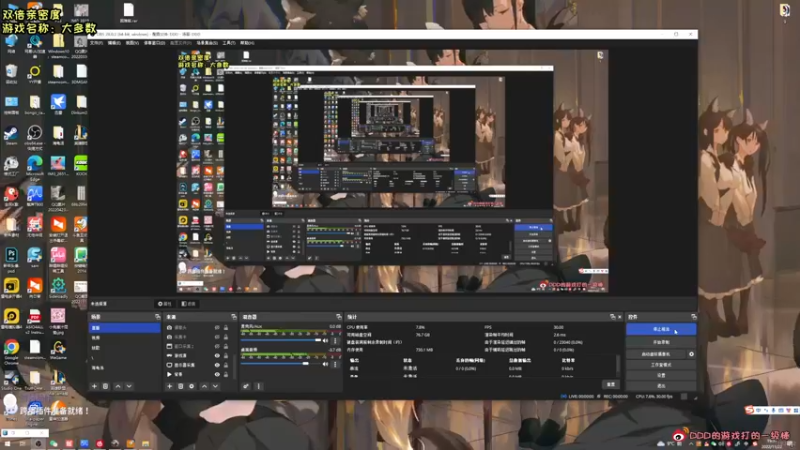This screenshot has height=450, width=800.
Task: Add a new source with the plus icon
Action: click(169, 386)
